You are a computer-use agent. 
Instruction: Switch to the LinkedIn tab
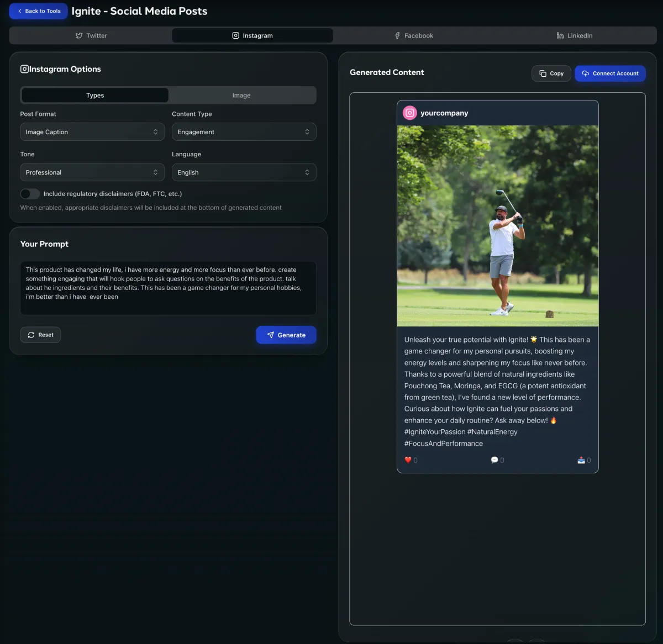pyautogui.click(x=575, y=35)
